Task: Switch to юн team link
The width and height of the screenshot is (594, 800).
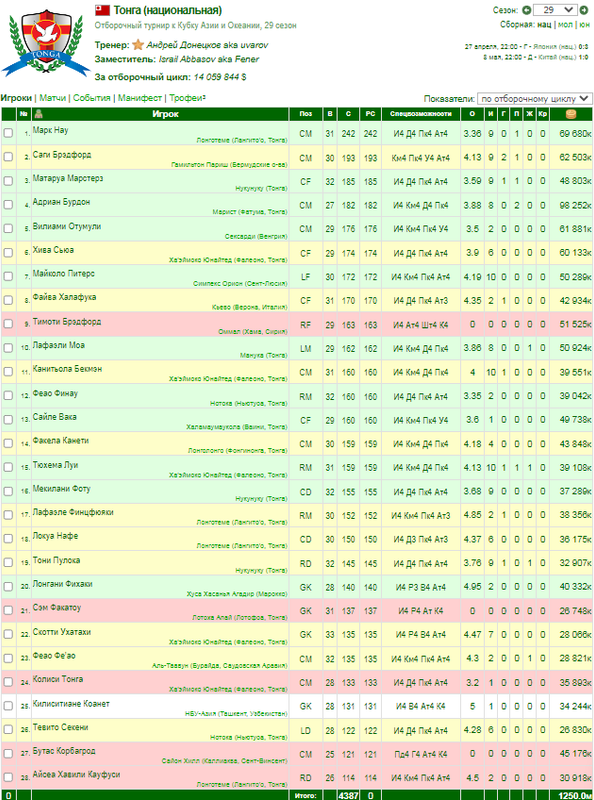Action: click(x=584, y=24)
